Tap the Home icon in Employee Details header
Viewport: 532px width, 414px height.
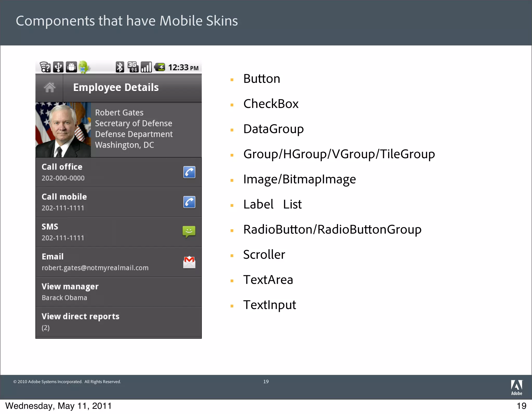(x=49, y=88)
